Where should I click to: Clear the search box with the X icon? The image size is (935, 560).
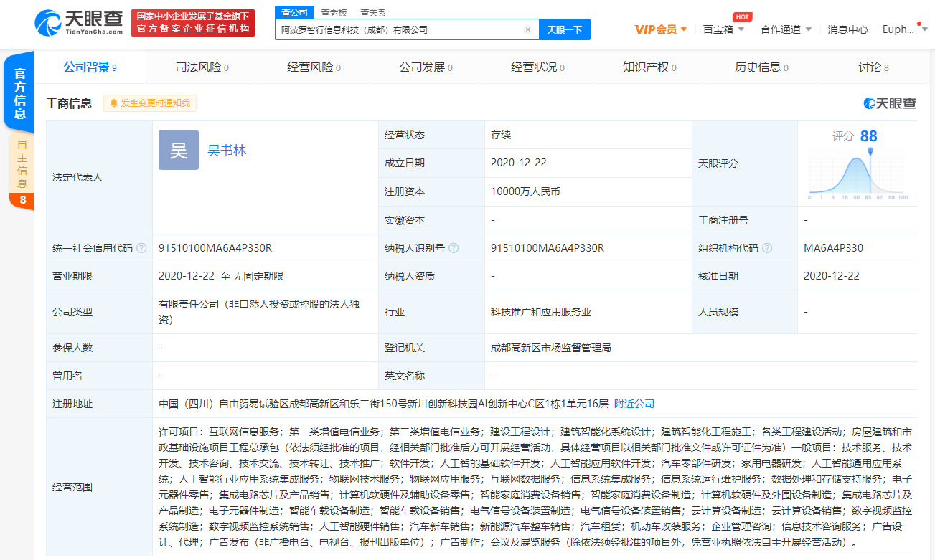[528, 29]
